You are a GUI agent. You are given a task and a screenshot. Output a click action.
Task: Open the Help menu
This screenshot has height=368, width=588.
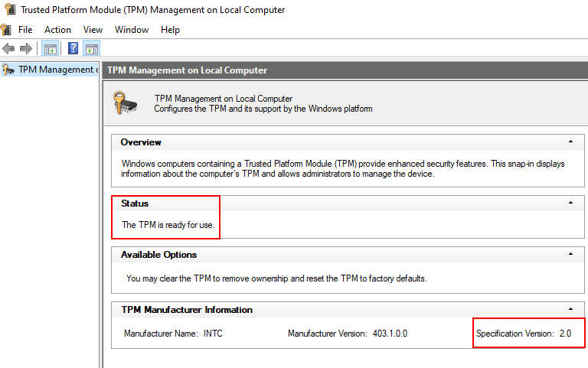tap(170, 30)
